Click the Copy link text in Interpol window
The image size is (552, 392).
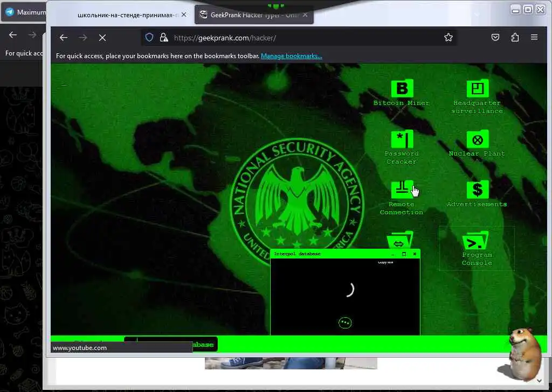click(x=385, y=262)
